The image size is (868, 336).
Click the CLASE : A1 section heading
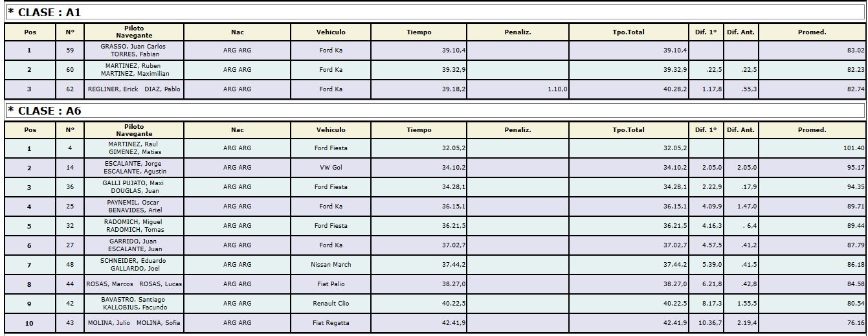434,12
